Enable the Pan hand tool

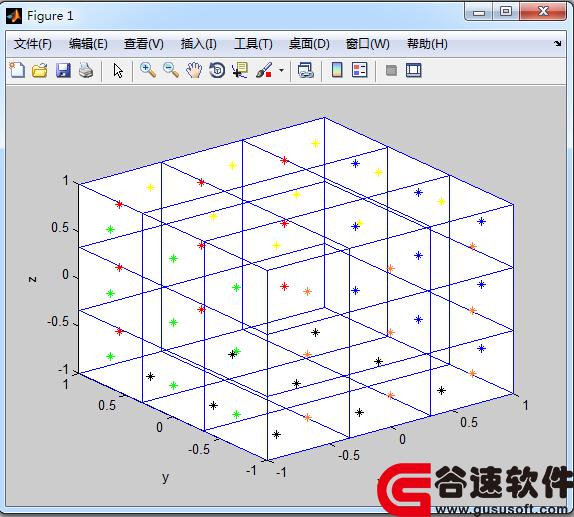point(194,70)
